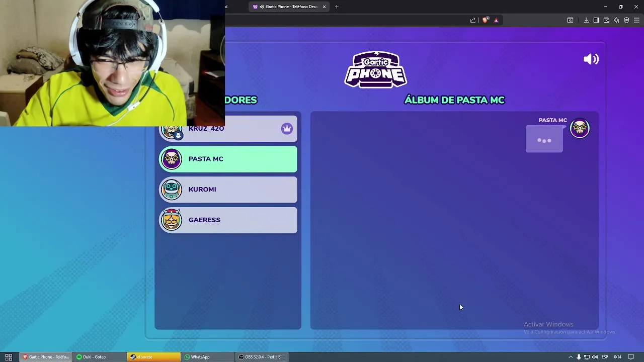Viewport: 644px width, 362px height.
Task: Open Spotify Duki - Goteo taskbar item
Action: click(99, 357)
